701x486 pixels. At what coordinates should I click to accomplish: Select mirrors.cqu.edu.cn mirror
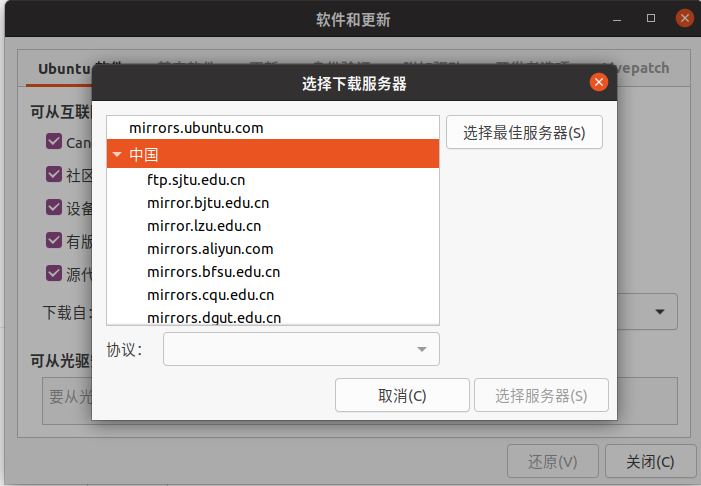pyautogui.click(x=273, y=295)
